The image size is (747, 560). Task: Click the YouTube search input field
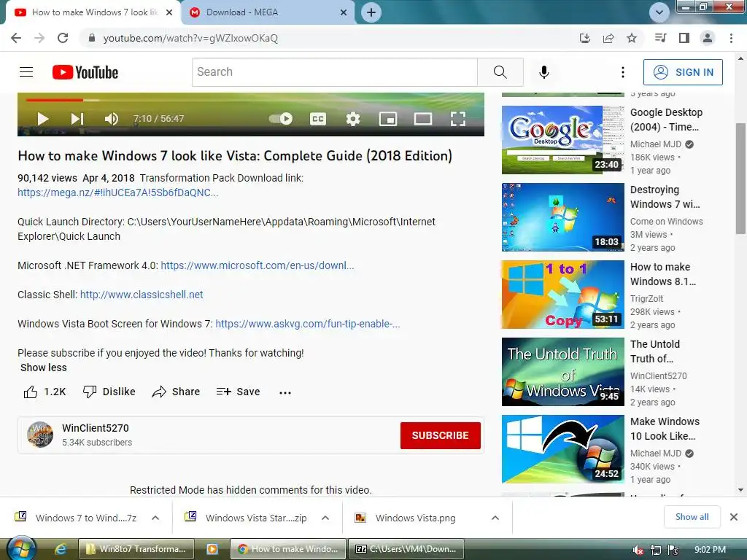[x=335, y=72]
